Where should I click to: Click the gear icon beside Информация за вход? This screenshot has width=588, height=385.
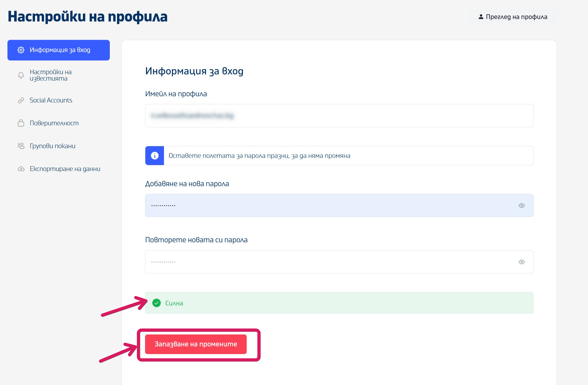pos(21,50)
